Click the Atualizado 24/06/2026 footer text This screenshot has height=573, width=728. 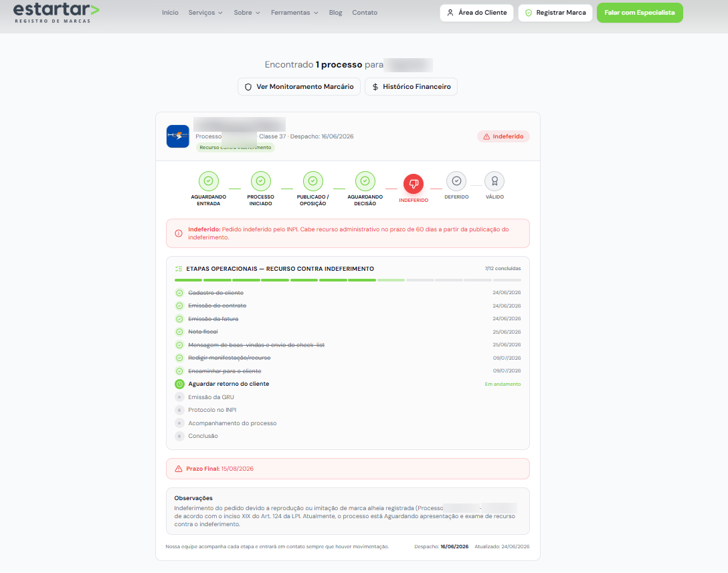click(x=502, y=546)
